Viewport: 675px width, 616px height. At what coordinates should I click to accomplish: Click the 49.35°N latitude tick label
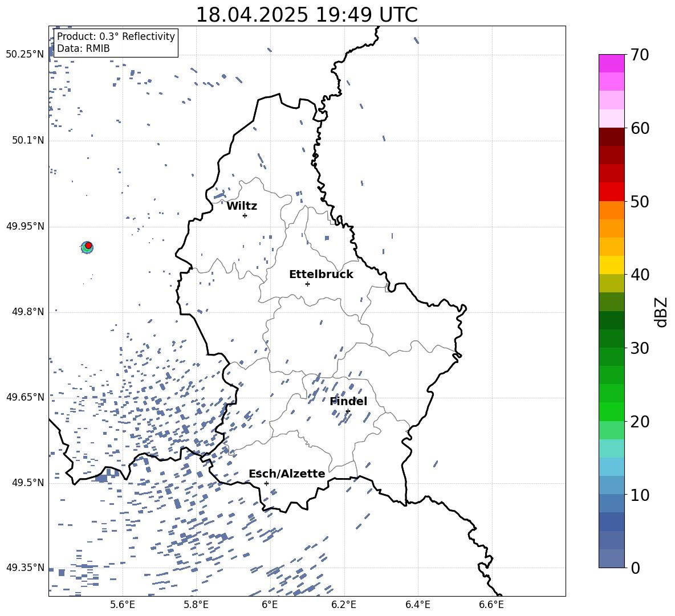click(25, 568)
